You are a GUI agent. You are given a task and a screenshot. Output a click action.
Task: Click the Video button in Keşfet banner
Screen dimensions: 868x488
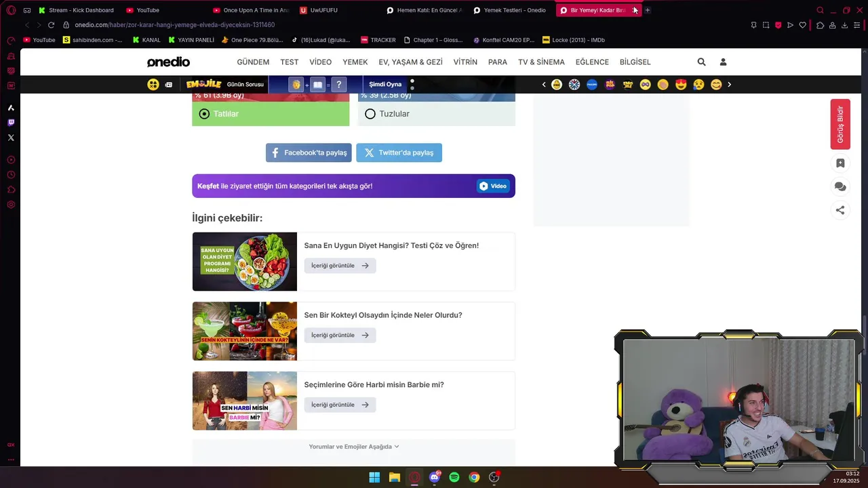[493, 186]
